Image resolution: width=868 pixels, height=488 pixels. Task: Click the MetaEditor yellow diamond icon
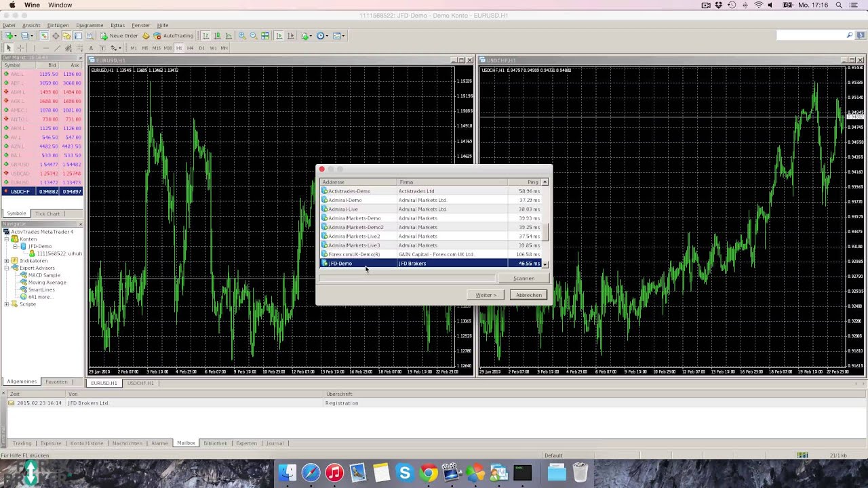[146, 35]
